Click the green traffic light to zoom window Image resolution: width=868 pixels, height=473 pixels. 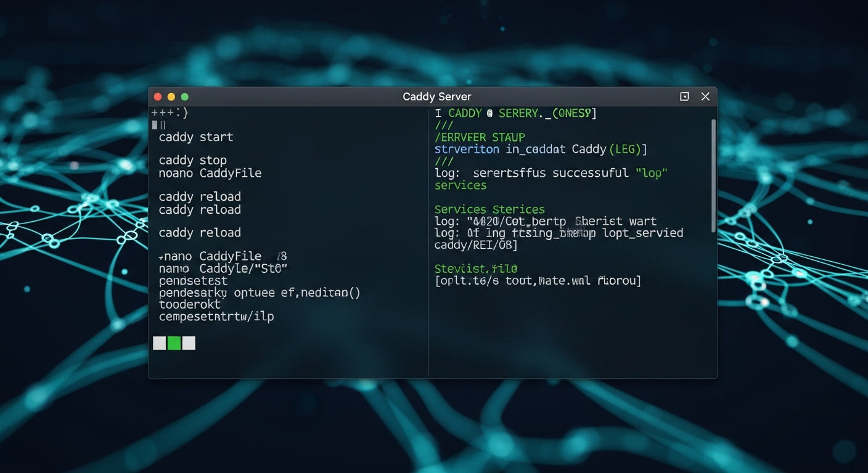click(184, 97)
